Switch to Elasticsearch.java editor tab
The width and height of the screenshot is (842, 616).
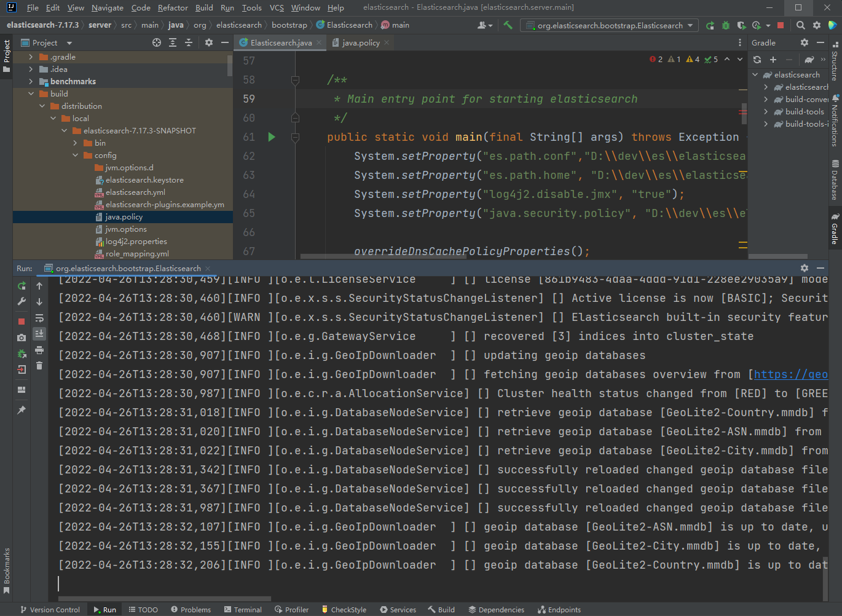tap(280, 42)
